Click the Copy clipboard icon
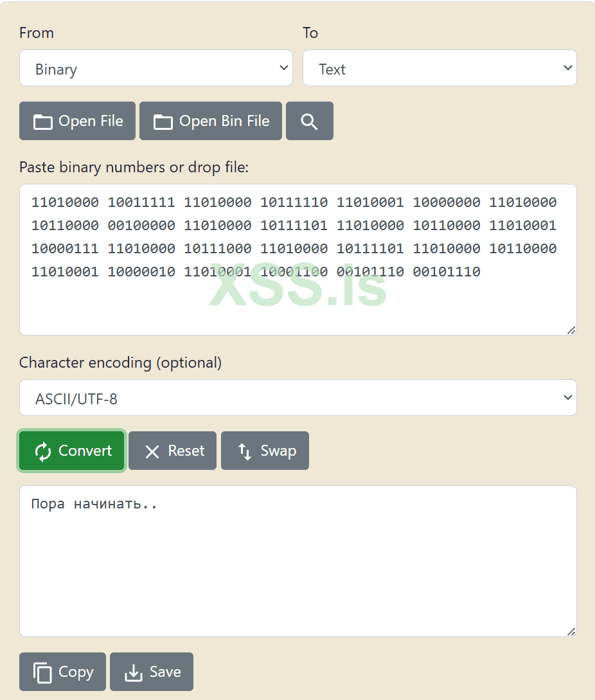Viewport: 595px width, 700px height. [x=43, y=672]
